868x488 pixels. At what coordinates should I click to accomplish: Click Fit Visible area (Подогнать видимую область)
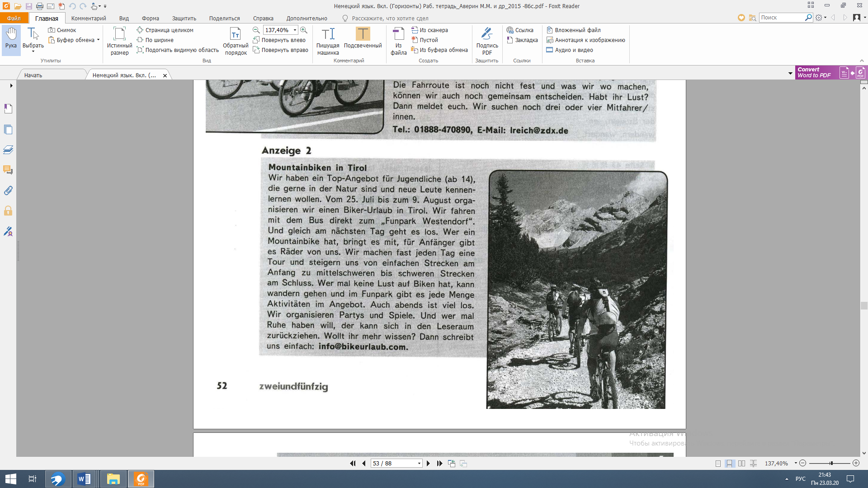tap(178, 50)
